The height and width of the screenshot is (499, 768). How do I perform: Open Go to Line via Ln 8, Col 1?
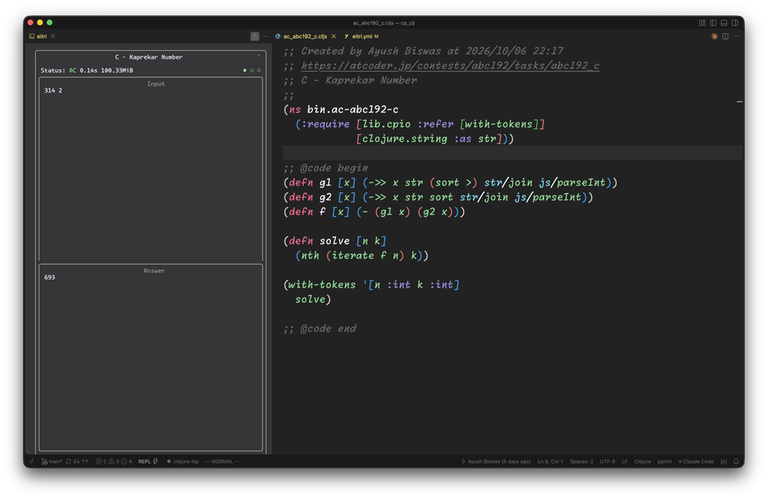(550, 461)
